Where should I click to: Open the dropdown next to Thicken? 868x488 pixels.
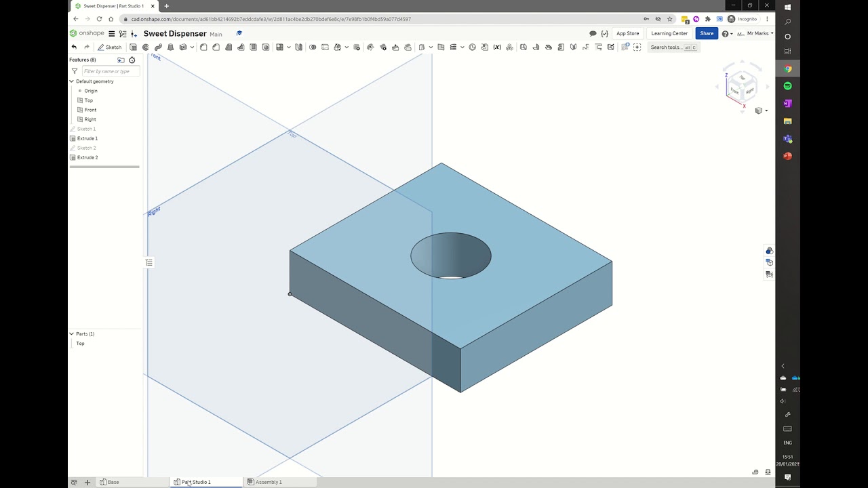pyautogui.click(x=192, y=47)
